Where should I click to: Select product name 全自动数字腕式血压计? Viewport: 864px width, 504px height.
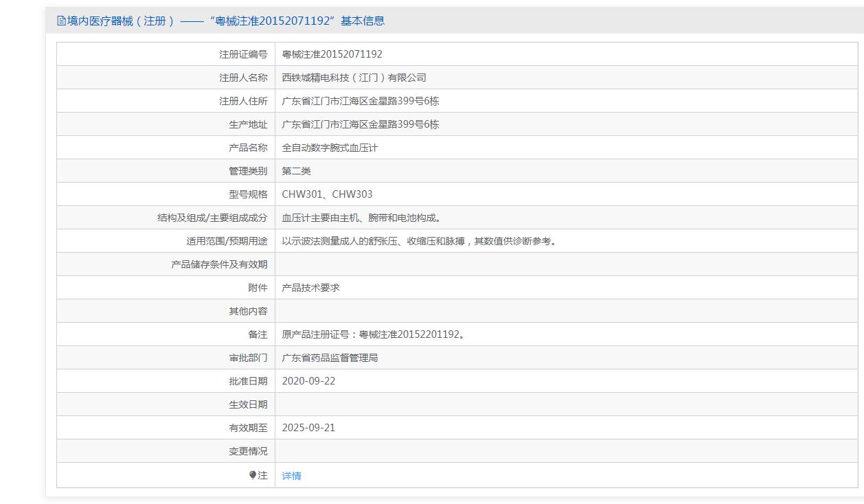330,148
